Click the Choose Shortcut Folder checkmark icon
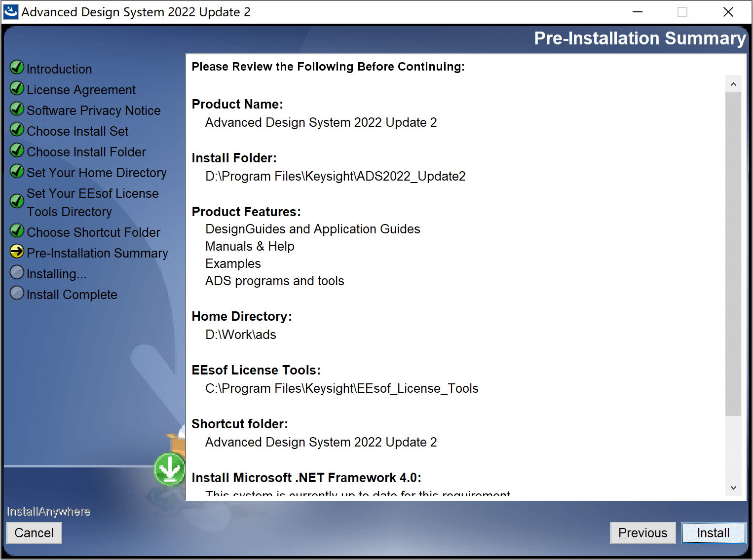The width and height of the screenshot is (753, 560). coord(17,231)
